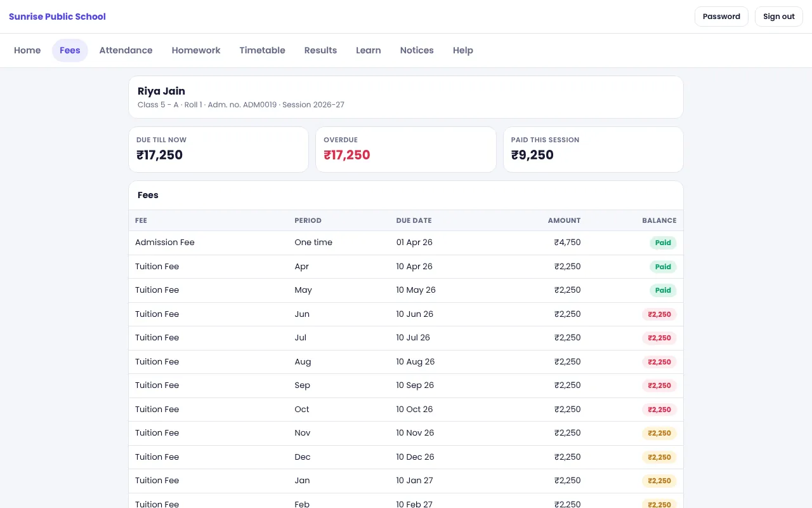The width and height of the screenshot is (812, 508).
Task: Open the Home tab
Action: 27,50
